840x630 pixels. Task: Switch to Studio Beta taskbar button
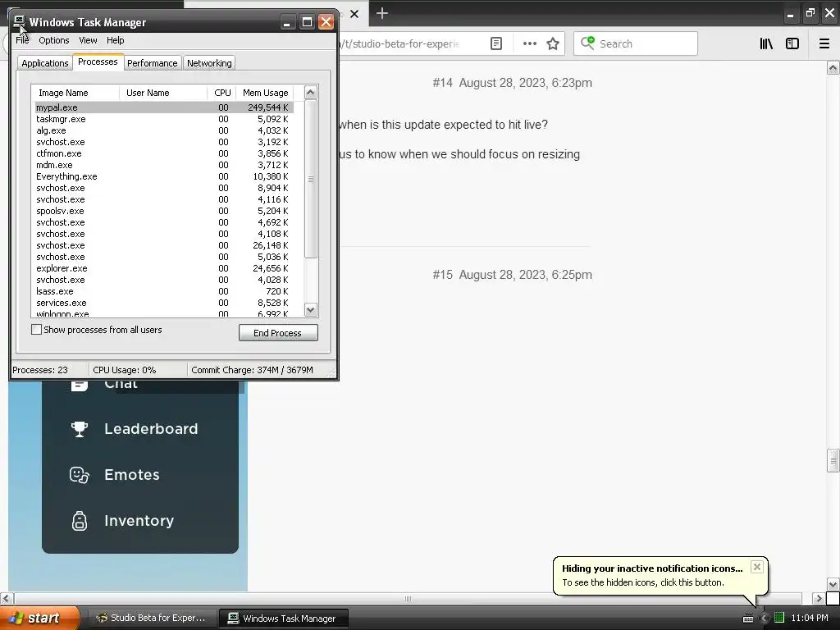coord(152,618)
